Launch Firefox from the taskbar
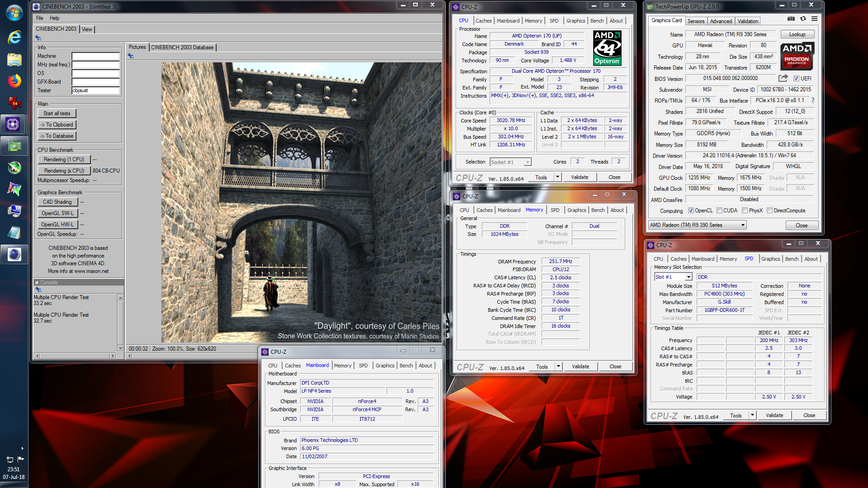This screenshot has width=868, height=488. coord(14,81)
